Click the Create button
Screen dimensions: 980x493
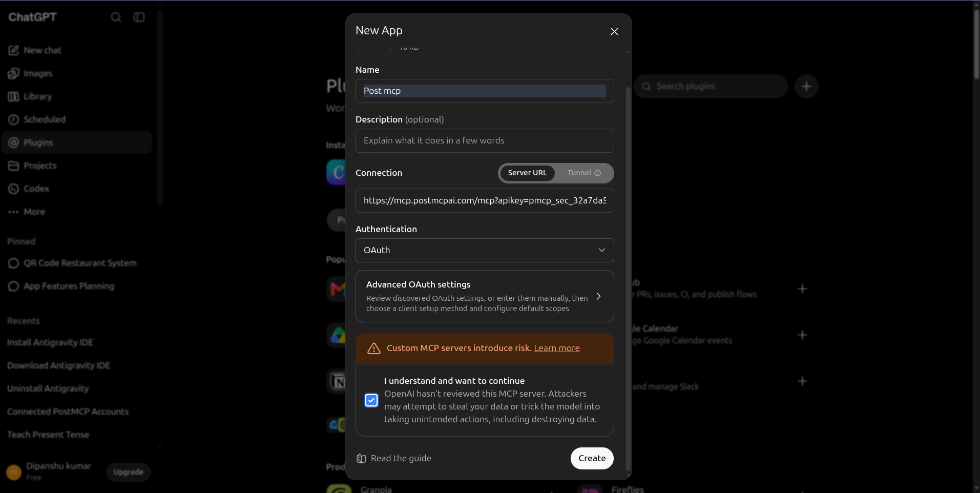[x=592, y=458]
